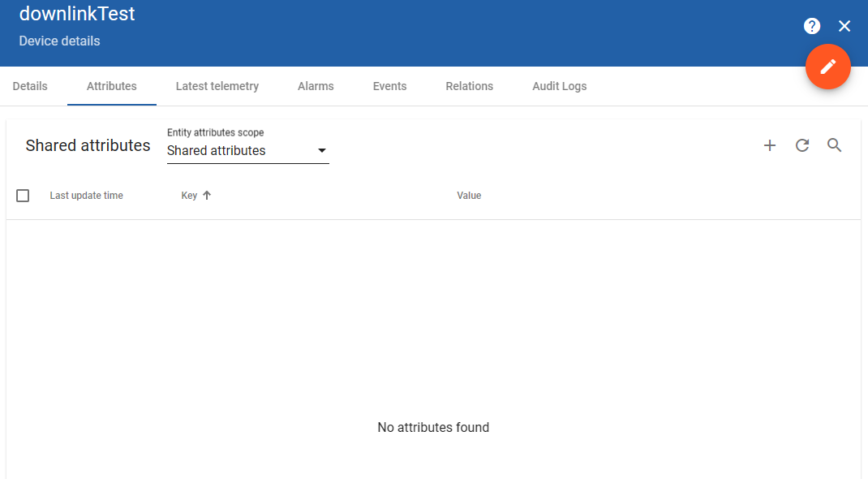This screenshot has height=479, width=868.
Task: Open the Audit Logs tab
Action: pos(559,86)
